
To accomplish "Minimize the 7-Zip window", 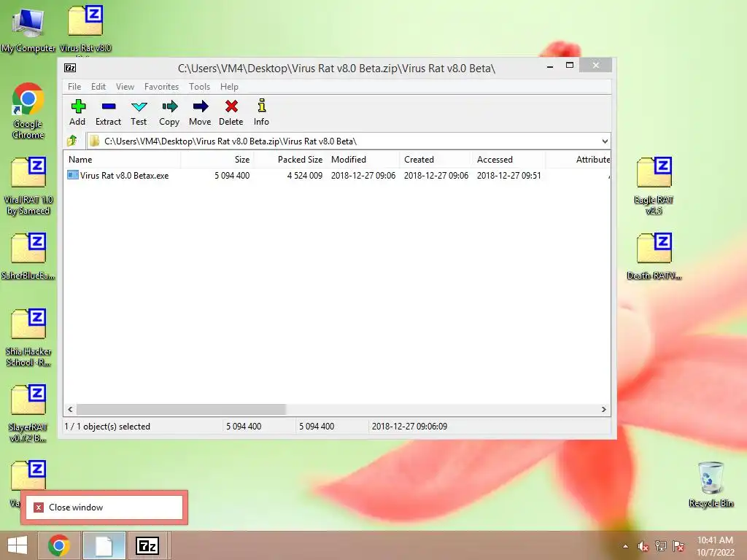I will point(550,66).
